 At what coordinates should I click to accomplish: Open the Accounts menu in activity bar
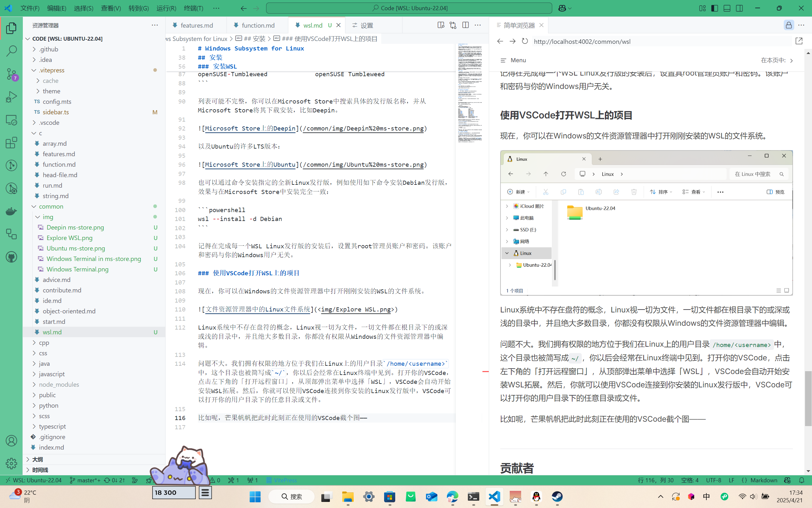coord(11,441)
